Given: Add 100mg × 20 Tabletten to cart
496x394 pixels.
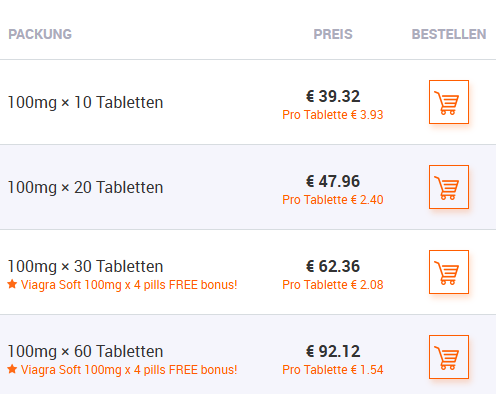Looking at the screenshot, I should 449,187.
